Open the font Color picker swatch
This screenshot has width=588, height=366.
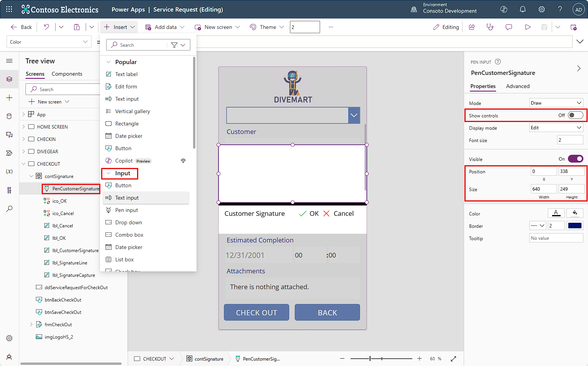(x=556, y=213)
